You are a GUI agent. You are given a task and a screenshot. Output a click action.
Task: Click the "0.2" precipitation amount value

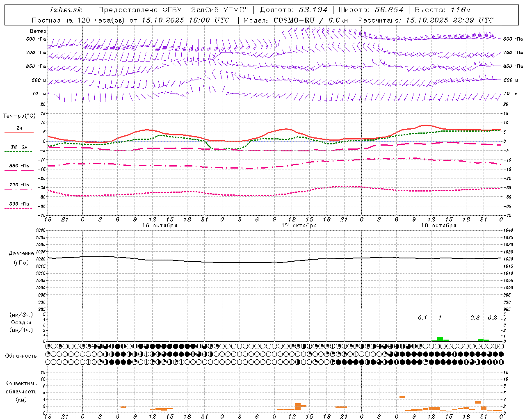(x=492, y=318)
